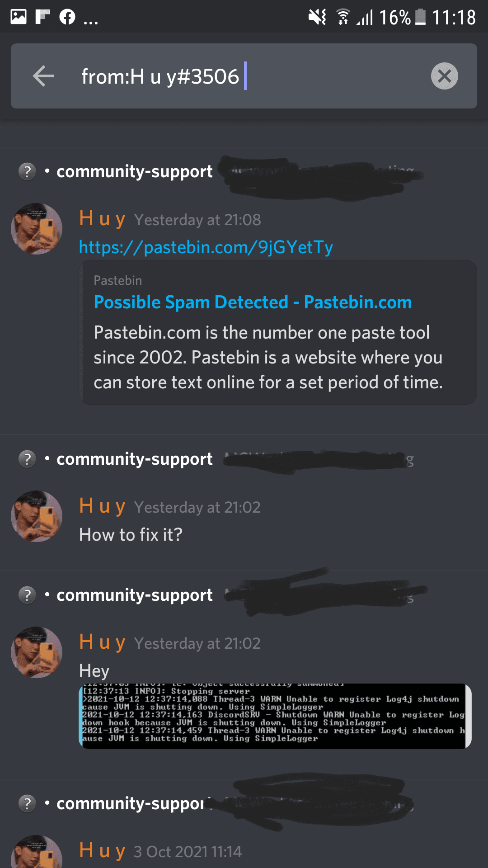Image resolution: width=488 pixels, height=868 pixels.
Task: Tap the question mark icon above 'How to fix it?'
Action: (x=27, y=459)
